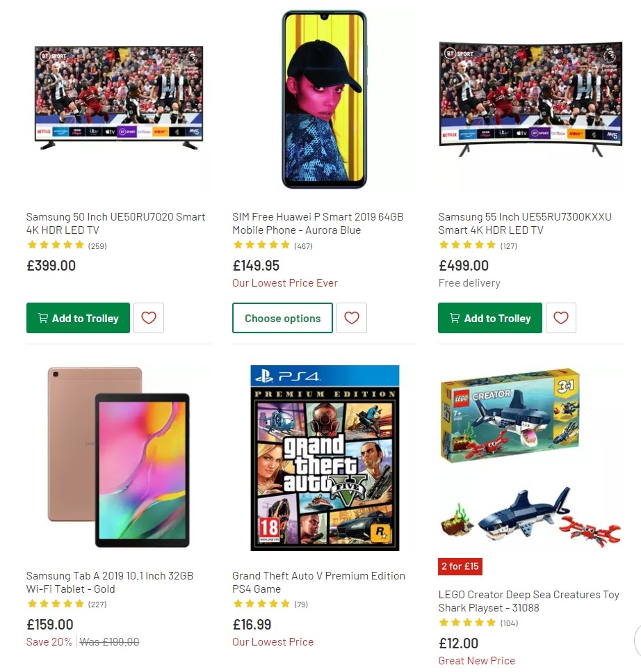Click the Grand Theft Auto V box art thumbnail

324,456
